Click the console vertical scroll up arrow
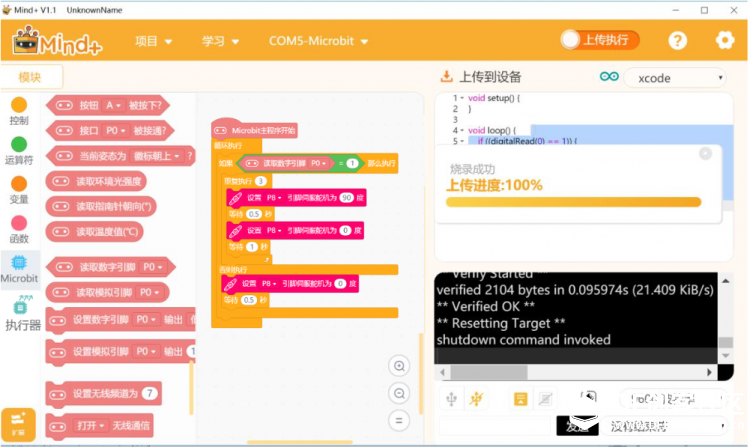 [726, 281]
